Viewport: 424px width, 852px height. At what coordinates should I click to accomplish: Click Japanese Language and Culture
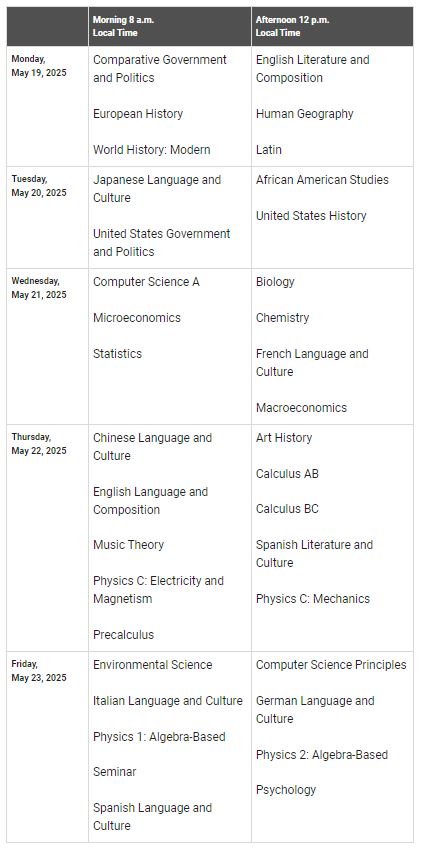[x=157, y=189]
